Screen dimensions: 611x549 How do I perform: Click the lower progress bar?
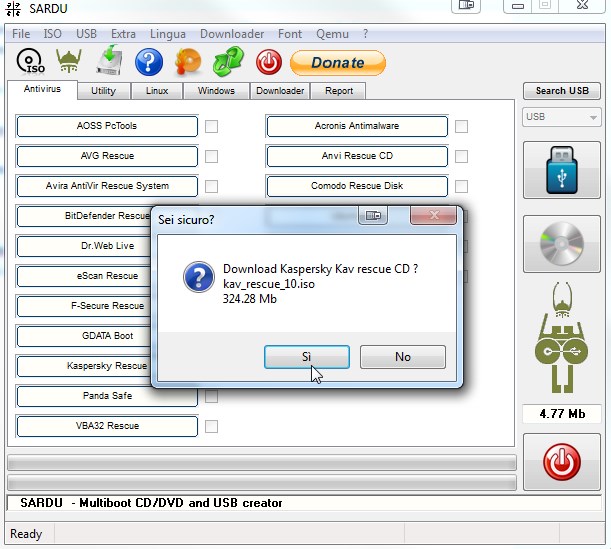[262, 482]
